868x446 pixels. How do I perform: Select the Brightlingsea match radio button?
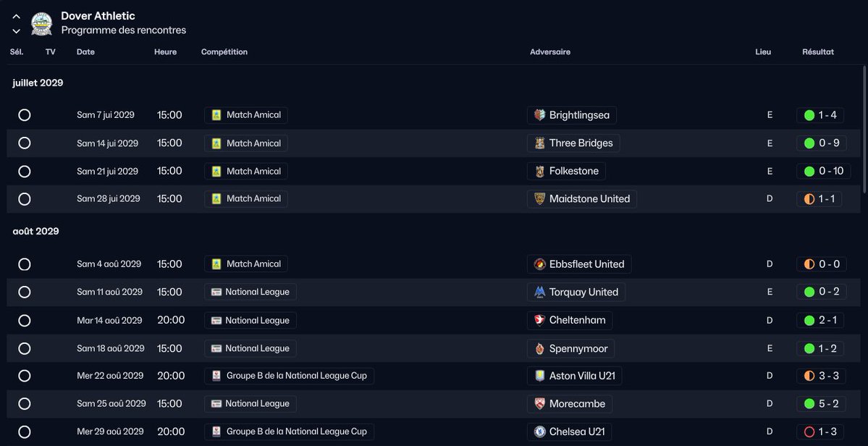(25, 115)
